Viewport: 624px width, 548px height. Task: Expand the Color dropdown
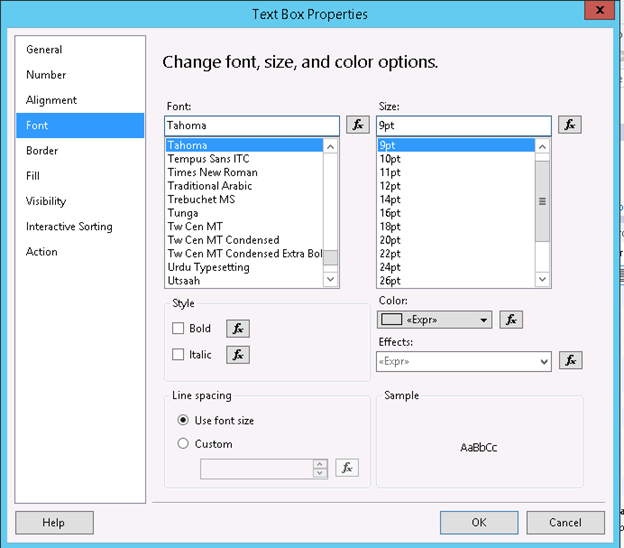click(485, 320)
